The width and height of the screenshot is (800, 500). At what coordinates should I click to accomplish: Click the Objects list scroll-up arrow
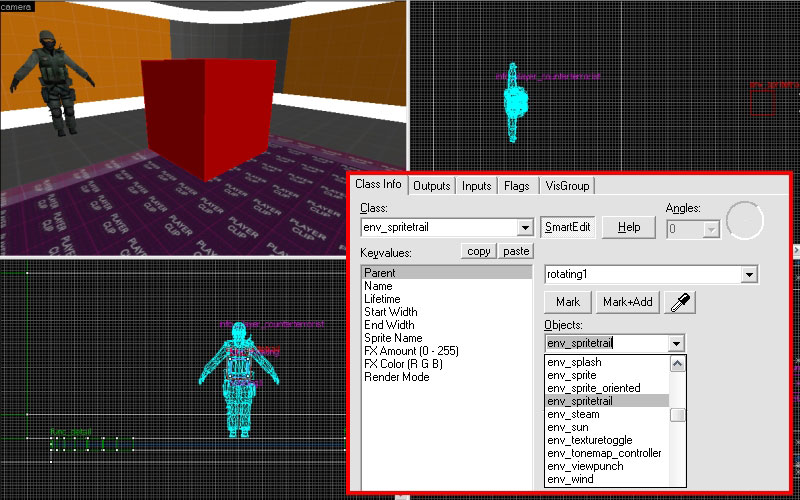pyautogui.click(x=678, y=364)
